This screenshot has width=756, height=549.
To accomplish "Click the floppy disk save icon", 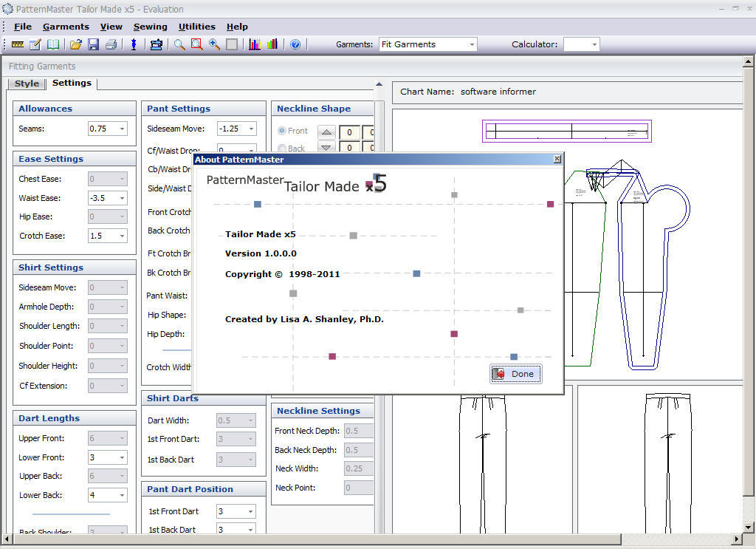I will point(93,44).
